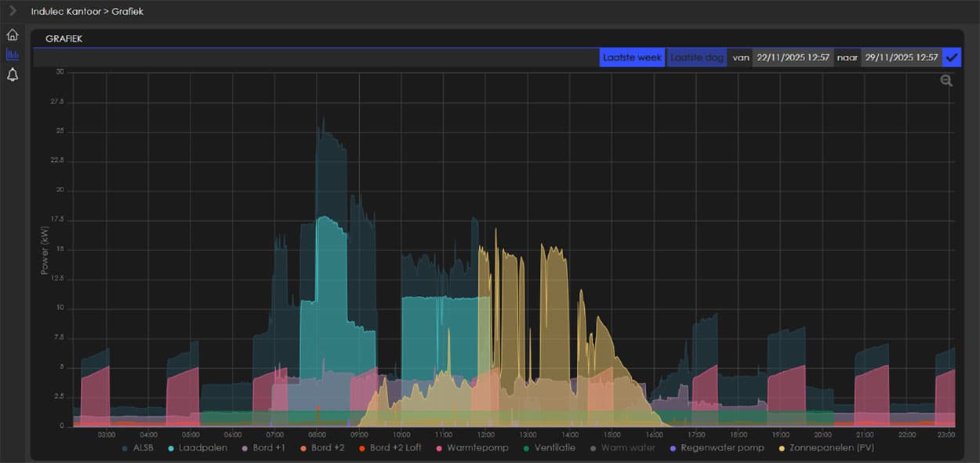Toggle the Bord +2 series in legend
This screenshot has height=463, width=980.
(321, 448)
